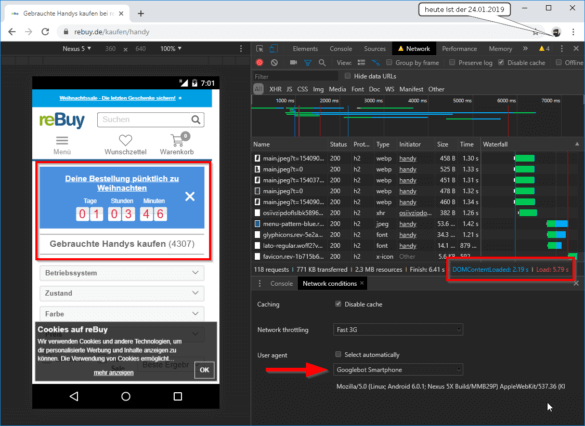Open network search magnifier
This screenshot has height=426, width=585.
[322, 63]
